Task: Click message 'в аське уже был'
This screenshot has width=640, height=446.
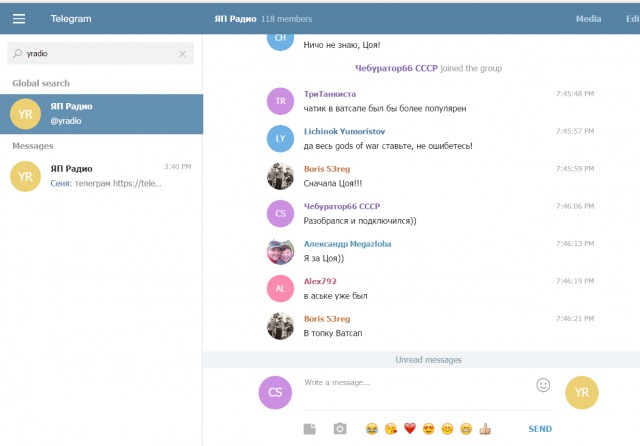Action: pos(336,296)
